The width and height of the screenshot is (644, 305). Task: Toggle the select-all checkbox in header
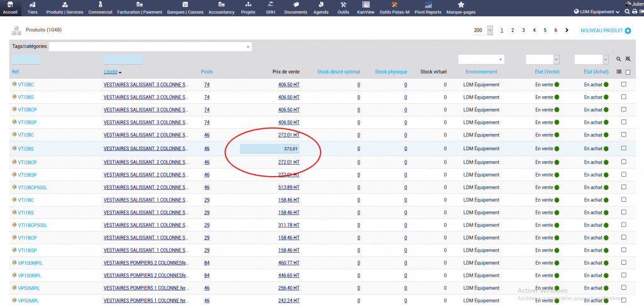pyautogui.click(x=628, y=72)
